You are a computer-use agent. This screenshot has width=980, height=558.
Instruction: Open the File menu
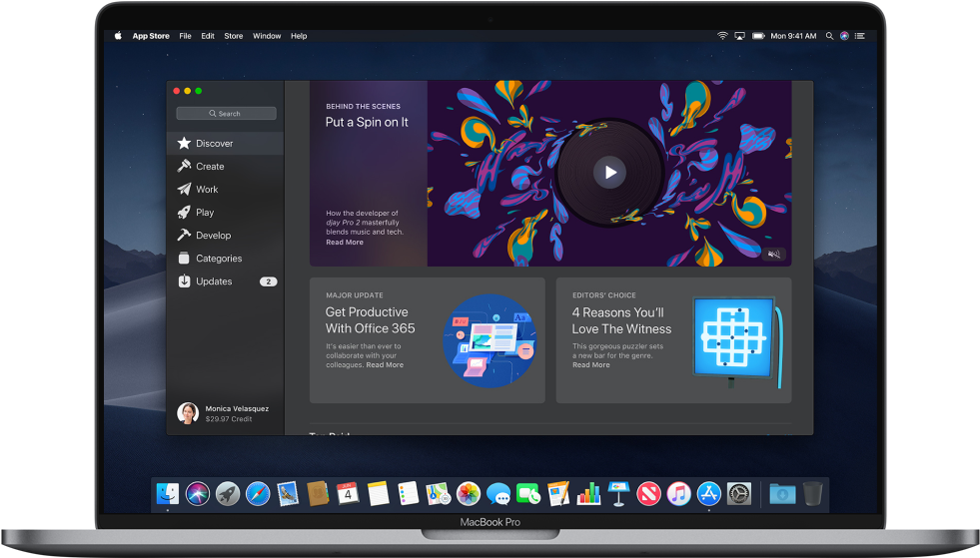185,36
